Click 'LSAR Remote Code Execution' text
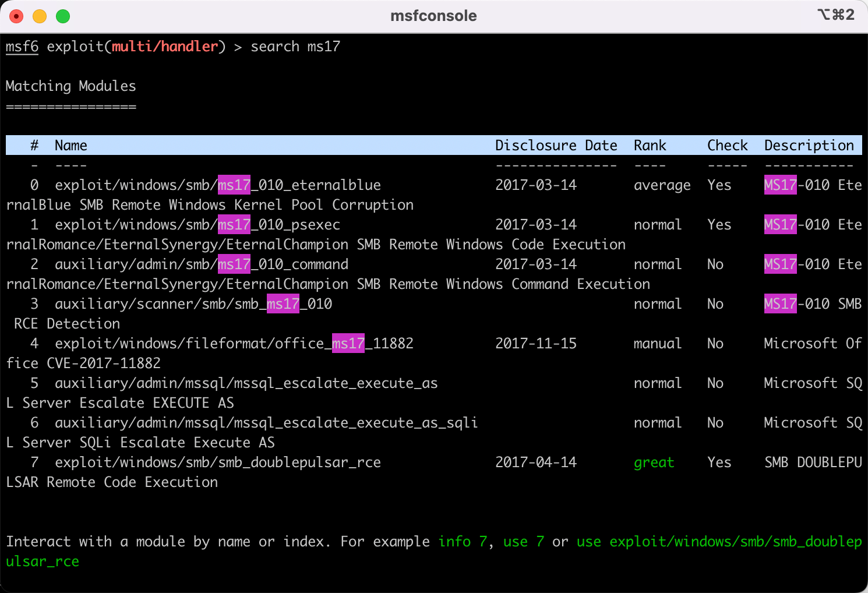The image size is (868, 593). [112, 482]
